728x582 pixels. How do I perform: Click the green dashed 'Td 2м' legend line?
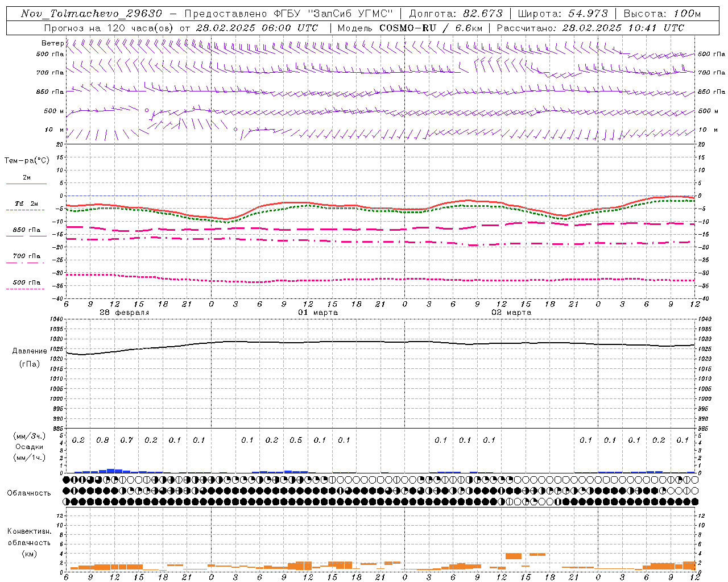(x=26, y=210)
